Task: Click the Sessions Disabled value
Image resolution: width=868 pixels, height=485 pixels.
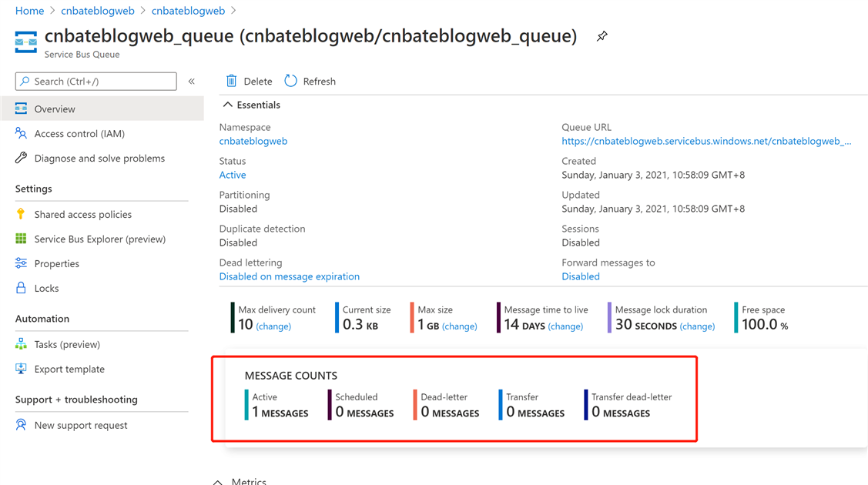Action: (x=581, y=242)
